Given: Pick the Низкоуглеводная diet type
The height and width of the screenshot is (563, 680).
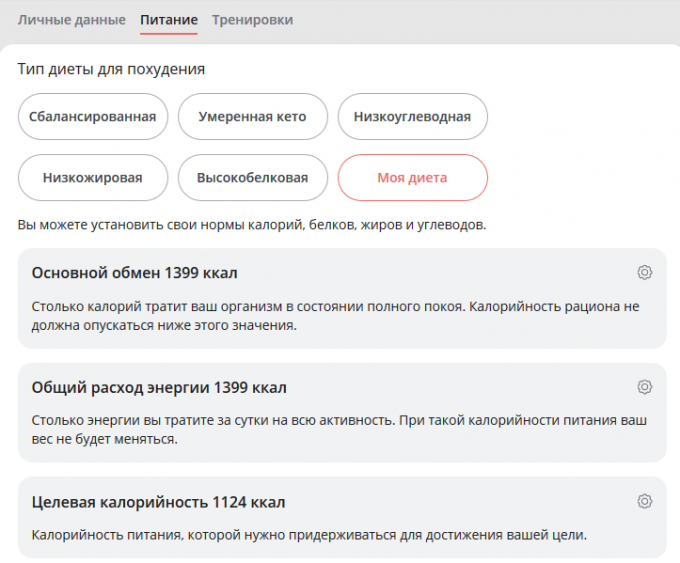Looking at the screenshot, I should coord(412,117).
